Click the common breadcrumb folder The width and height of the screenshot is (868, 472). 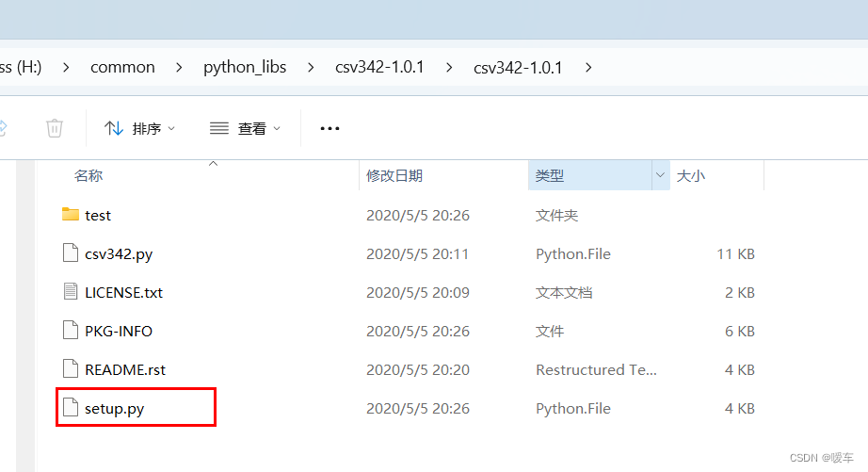123,67
